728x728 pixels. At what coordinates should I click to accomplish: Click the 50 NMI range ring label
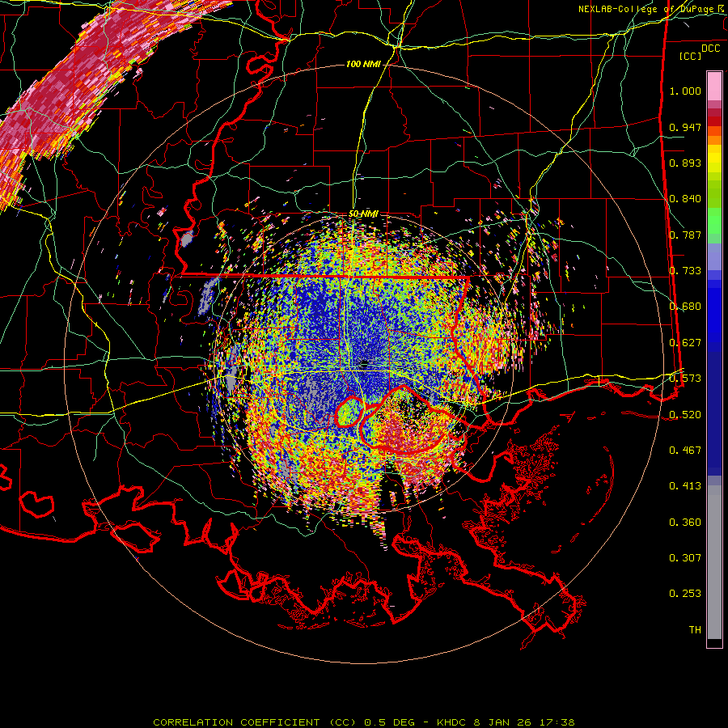pos(363,214)
